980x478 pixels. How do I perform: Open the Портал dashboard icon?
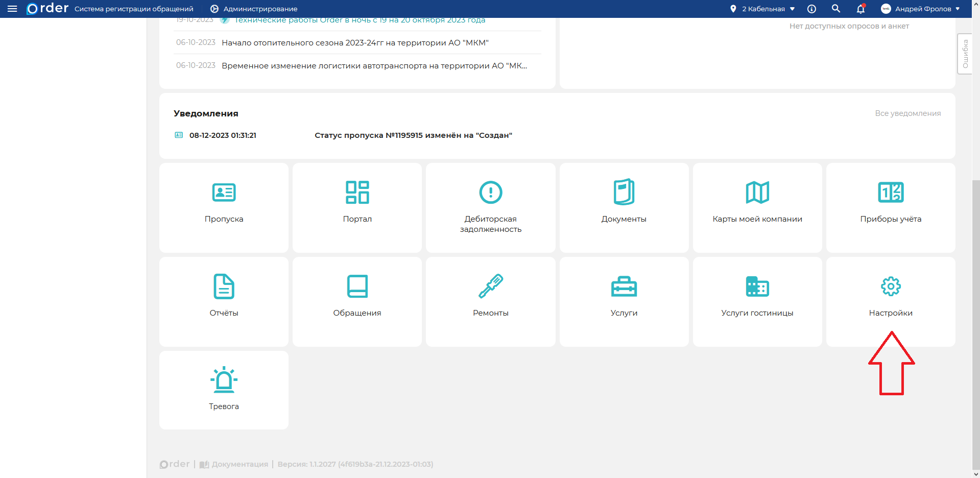click(357, 193)
